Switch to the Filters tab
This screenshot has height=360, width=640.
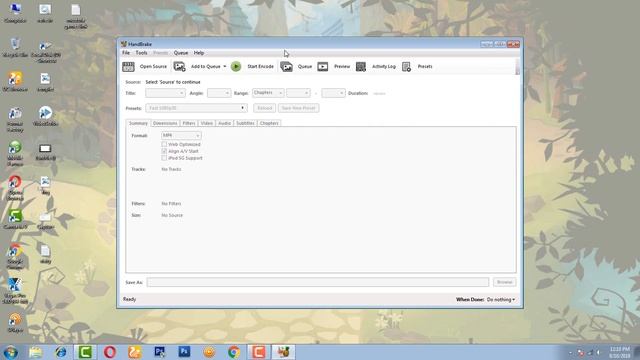(189, 123)
